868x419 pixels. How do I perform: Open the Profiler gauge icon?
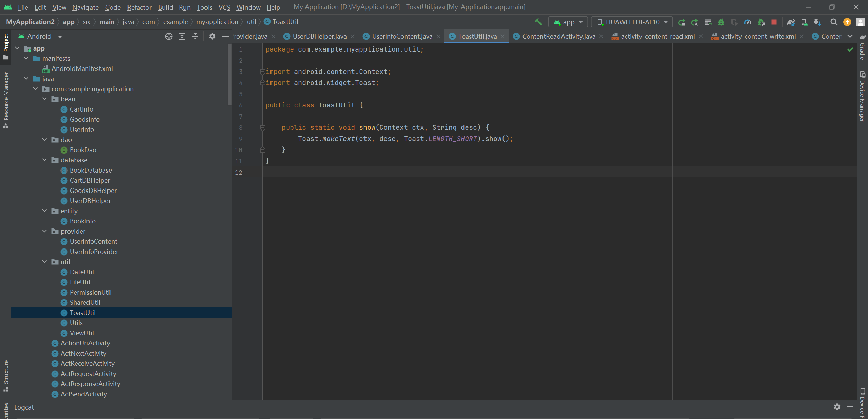[748, 22]
